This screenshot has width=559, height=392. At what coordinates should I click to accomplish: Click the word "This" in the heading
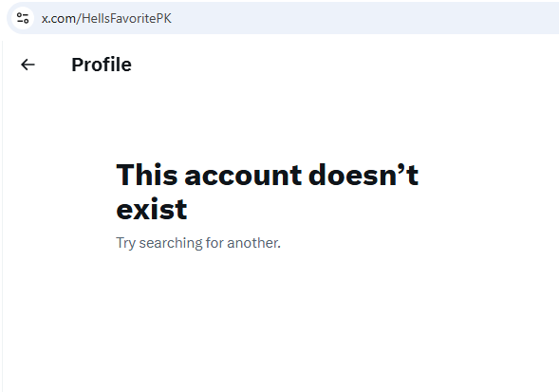coord(147,175)
